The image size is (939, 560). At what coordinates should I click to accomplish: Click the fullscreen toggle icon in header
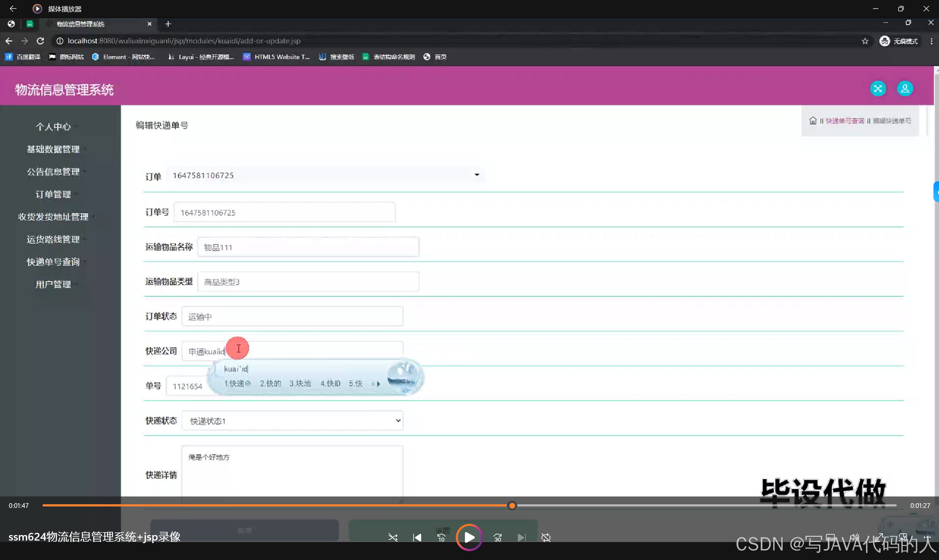(x=878, y=89)
